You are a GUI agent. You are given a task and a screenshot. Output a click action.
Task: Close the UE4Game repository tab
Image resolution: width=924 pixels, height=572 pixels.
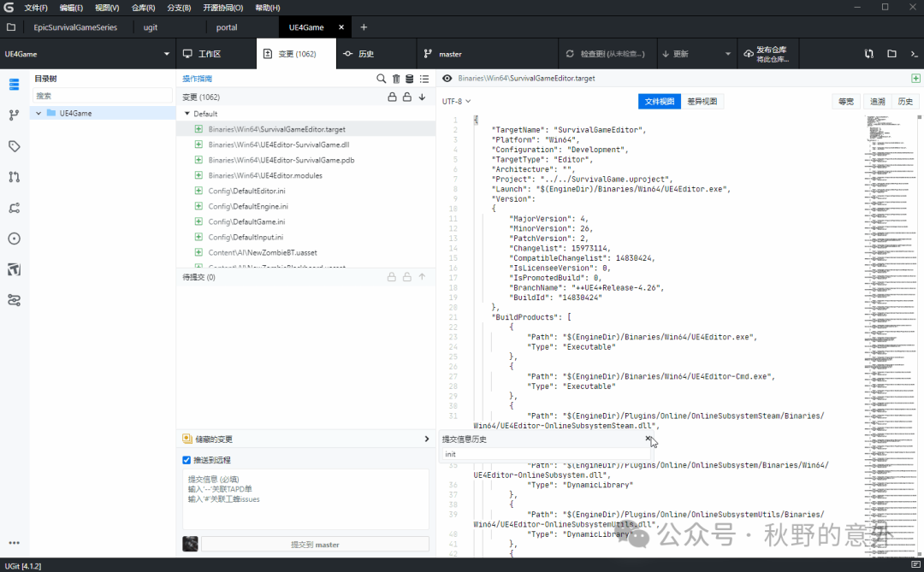click(x=341, y=27)
